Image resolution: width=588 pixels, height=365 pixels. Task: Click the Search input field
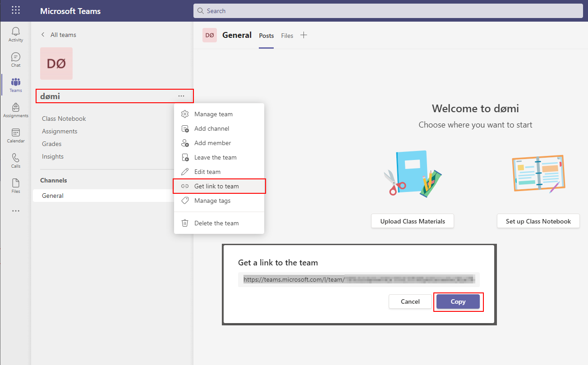tap(389, 11)
